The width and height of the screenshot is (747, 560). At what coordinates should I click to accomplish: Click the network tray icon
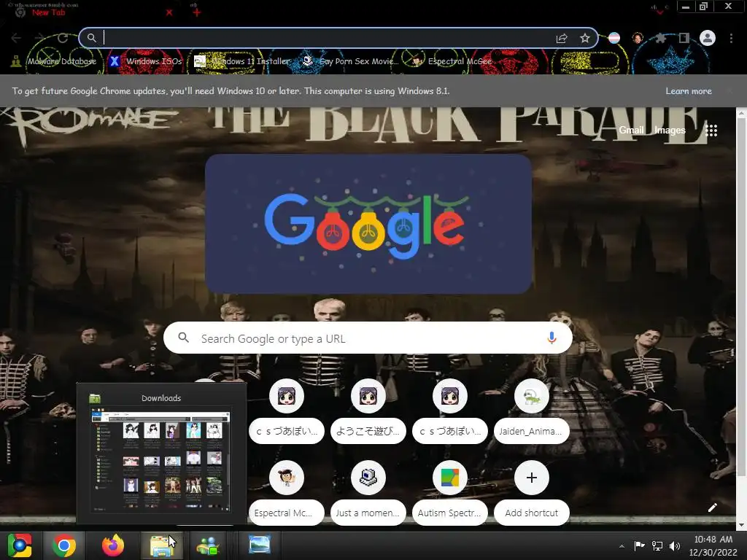657,545
